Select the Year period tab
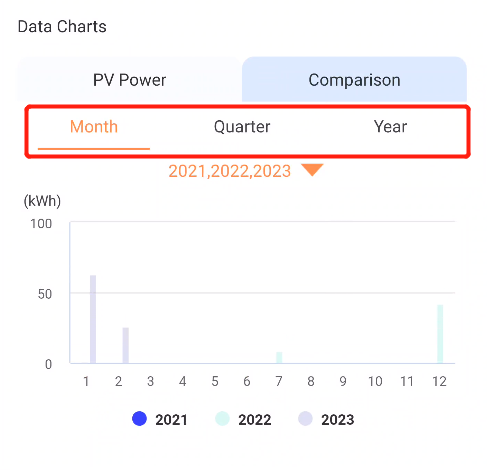This screenshot has height=470, width=487. [x=390, y=127]
